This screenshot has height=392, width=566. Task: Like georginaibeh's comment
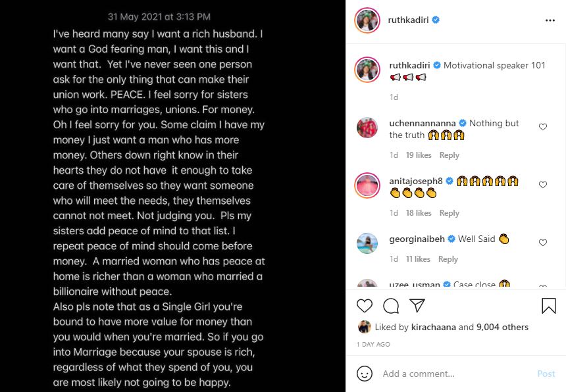543,243
